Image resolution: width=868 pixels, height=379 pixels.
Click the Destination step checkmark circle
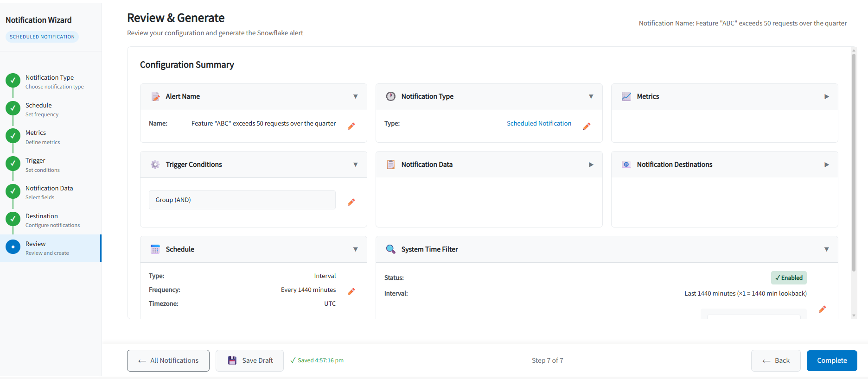coord(13,219)
